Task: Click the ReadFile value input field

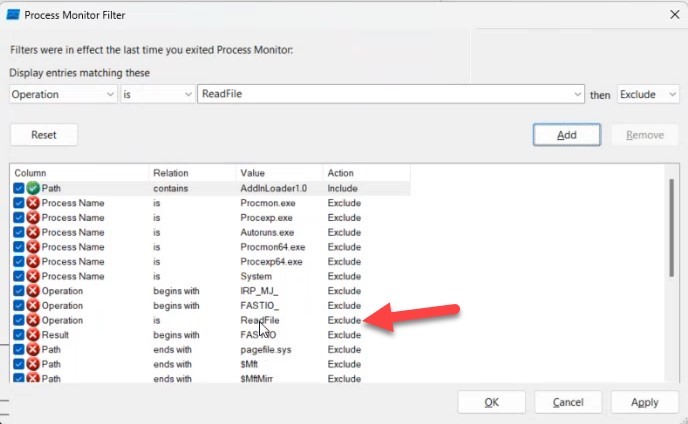Action: point(385,94)
